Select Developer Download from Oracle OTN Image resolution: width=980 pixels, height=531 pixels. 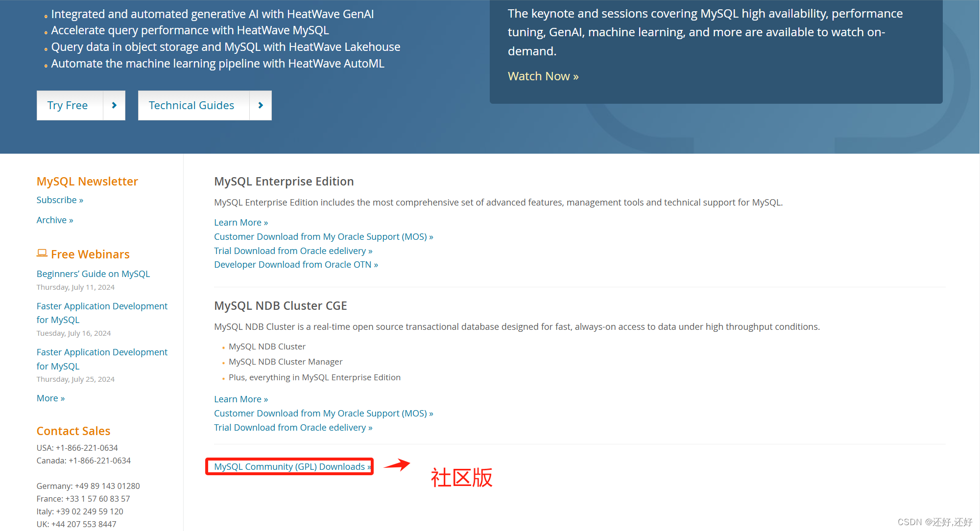point(296,264)
